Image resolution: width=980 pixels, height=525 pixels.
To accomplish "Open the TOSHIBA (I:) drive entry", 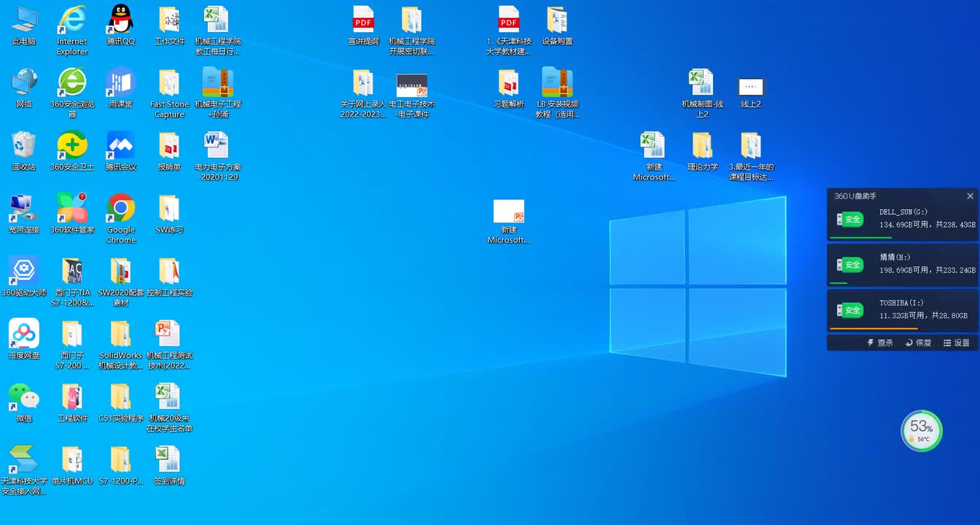I will tap(903, 311).
